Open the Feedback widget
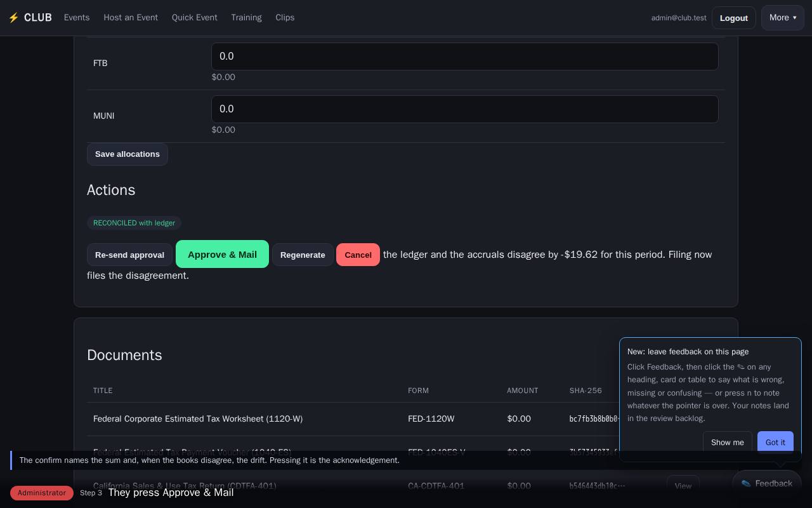Viewport: 812px width, 508px height. [x=767, y=484]
